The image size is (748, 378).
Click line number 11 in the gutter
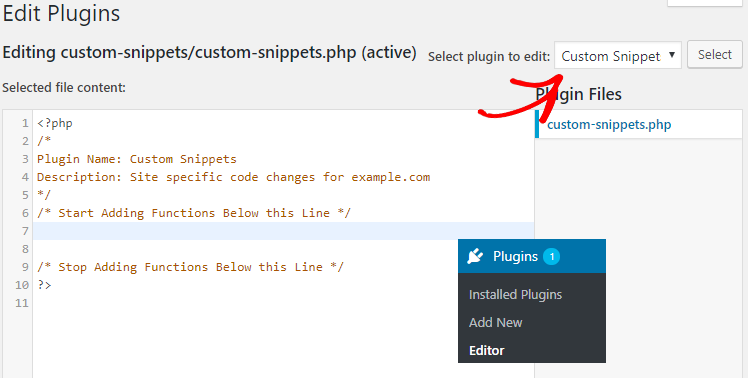(22, 303)
